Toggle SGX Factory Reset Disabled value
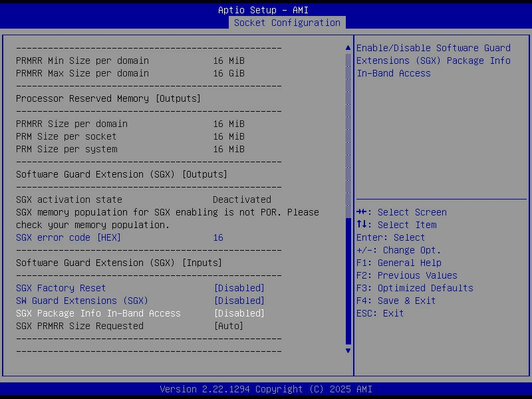Viewport: 532px width, 399px height. tap(239, 288)
